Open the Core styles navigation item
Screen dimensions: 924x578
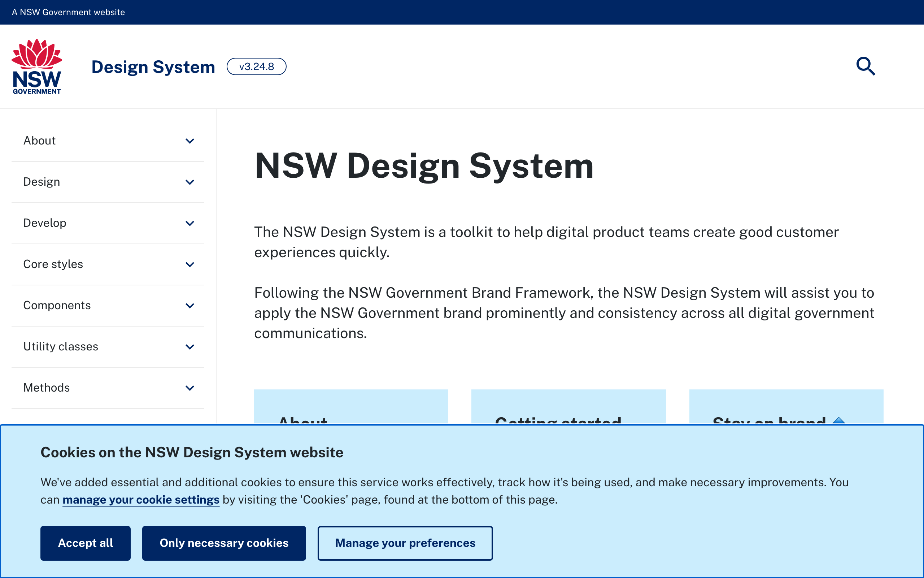click(108, 264)
